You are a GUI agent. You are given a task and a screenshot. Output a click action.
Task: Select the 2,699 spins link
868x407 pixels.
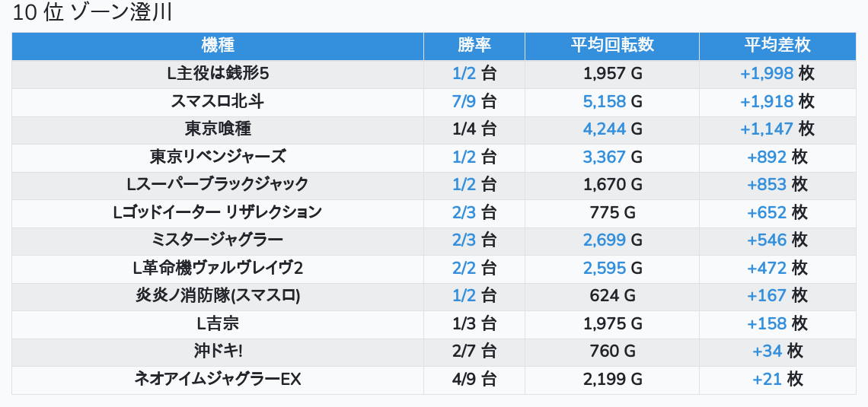(x=605, y=240)
